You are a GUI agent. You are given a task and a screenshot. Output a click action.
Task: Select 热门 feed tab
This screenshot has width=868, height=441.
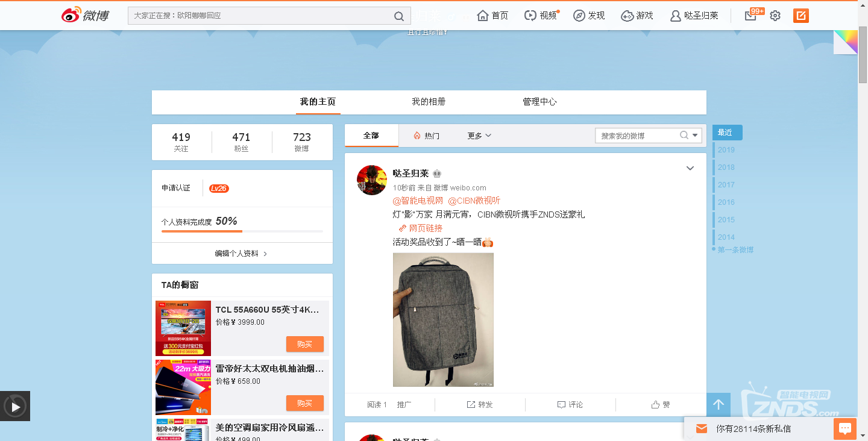pyautogui.click(x=426, y=136)
